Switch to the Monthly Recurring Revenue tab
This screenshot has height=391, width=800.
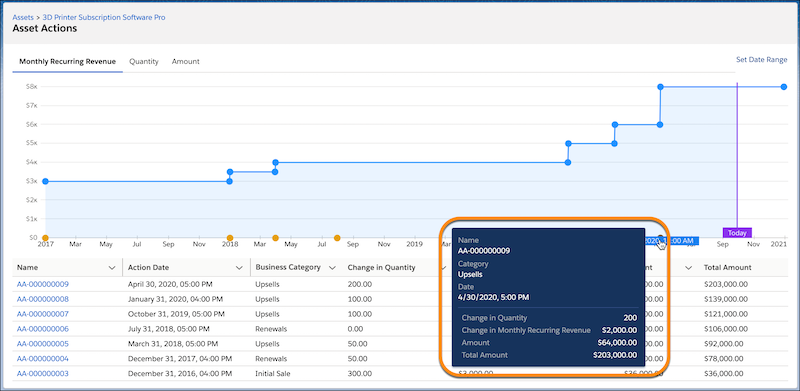click(x=67, y=61)
